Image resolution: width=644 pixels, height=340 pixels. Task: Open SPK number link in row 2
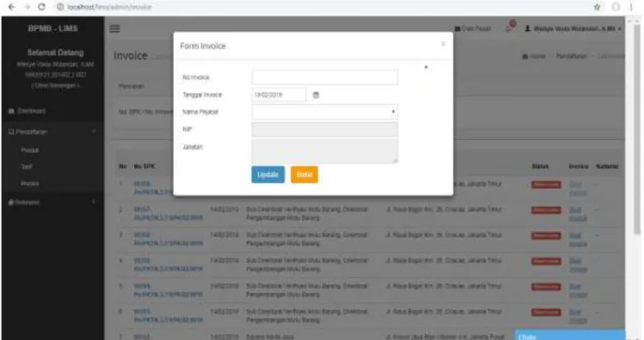(x=168, y=214)
